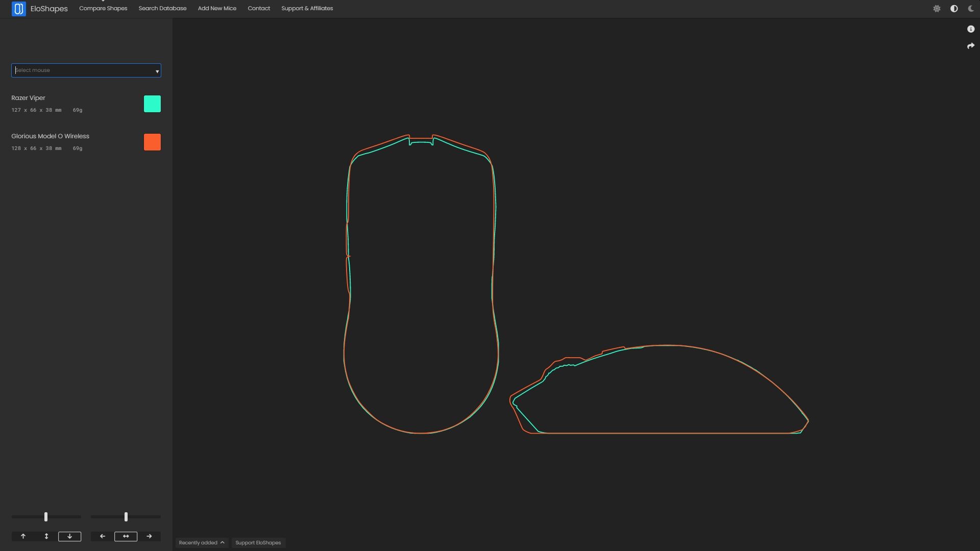Click the horizontal offset slider handle

[126, 517]
